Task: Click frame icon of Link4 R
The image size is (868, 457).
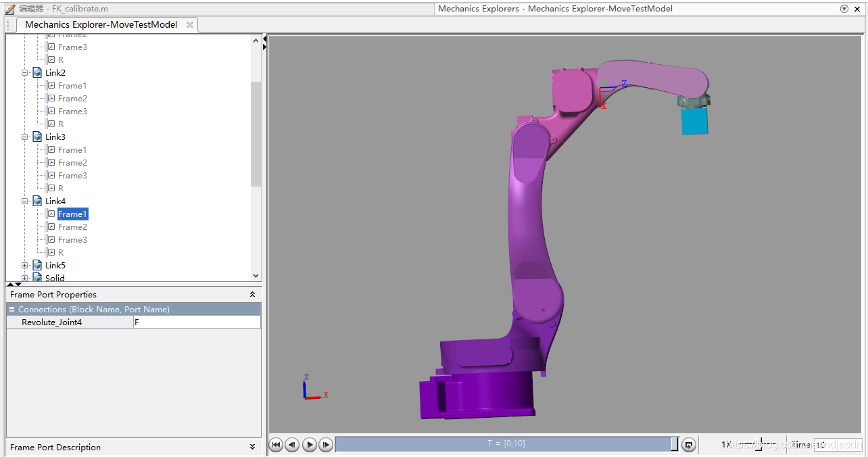Action: coord(51,252)
